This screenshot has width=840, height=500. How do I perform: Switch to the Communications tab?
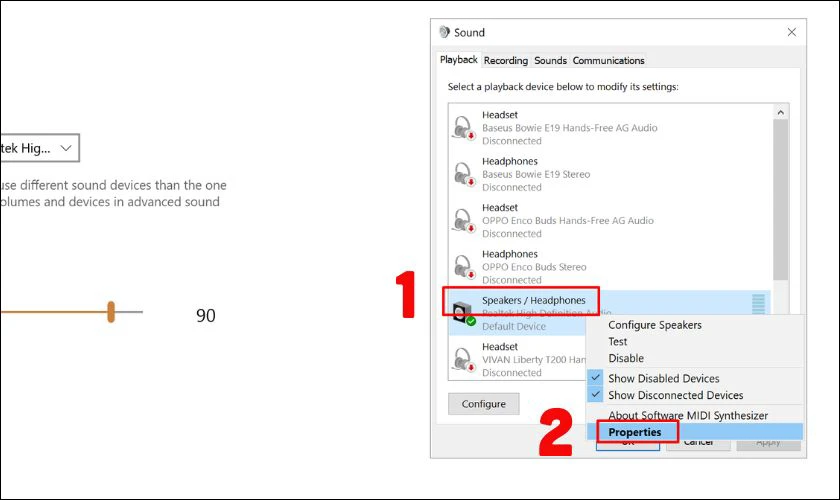(609, 61)
